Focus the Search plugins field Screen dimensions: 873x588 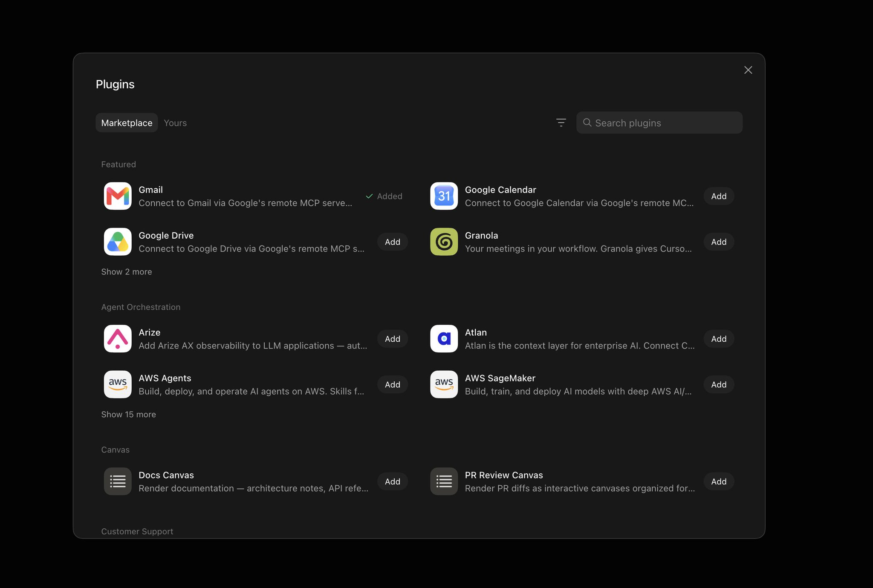[659, 123]
